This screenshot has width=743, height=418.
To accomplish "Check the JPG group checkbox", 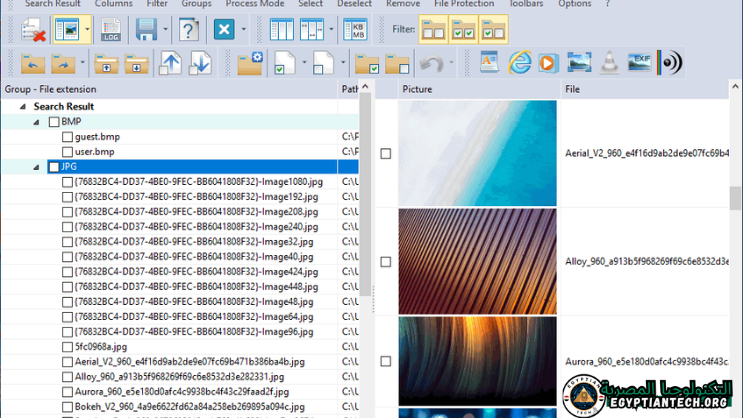I will (x=54, y=167).
